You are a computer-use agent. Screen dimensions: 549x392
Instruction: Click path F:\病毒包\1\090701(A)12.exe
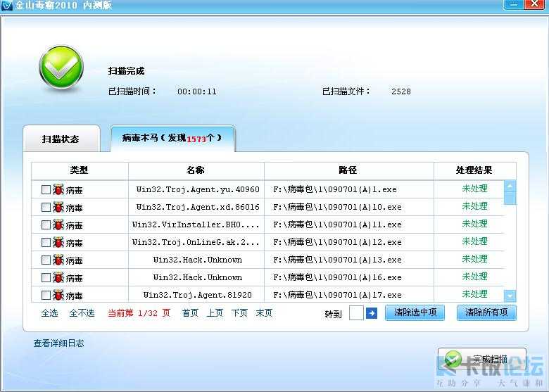coord(337,242)
